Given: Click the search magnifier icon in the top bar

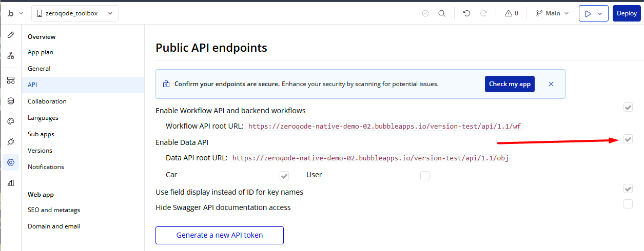Looking at the screenshot, I should tap(441, 13).
